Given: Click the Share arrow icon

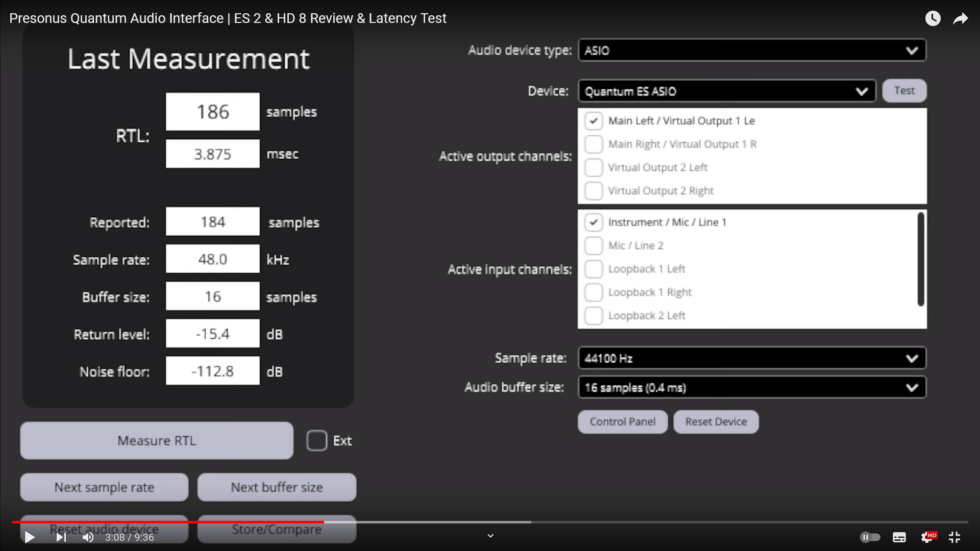Looking at the screenshot, I should 960,19.
